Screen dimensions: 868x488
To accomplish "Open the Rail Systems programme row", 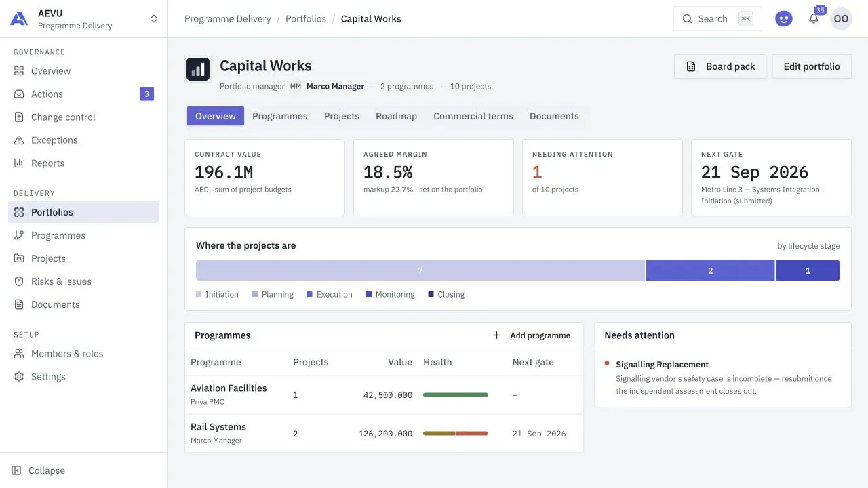I will click(384, 433).
